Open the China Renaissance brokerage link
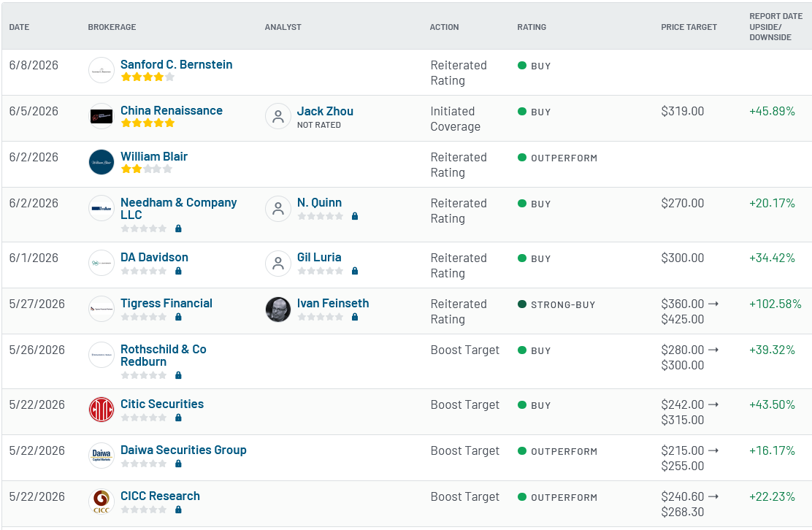Viewport: 812px width, 530px height. pos(172,111)
